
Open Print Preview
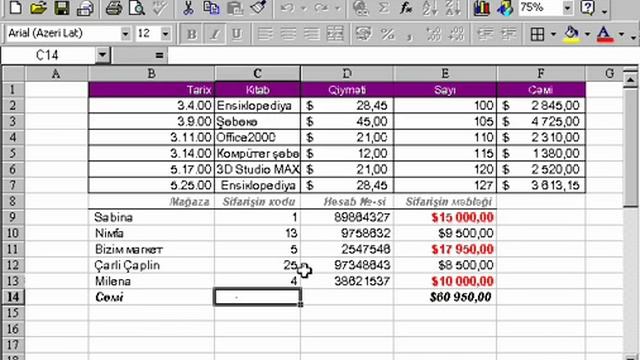137,7
